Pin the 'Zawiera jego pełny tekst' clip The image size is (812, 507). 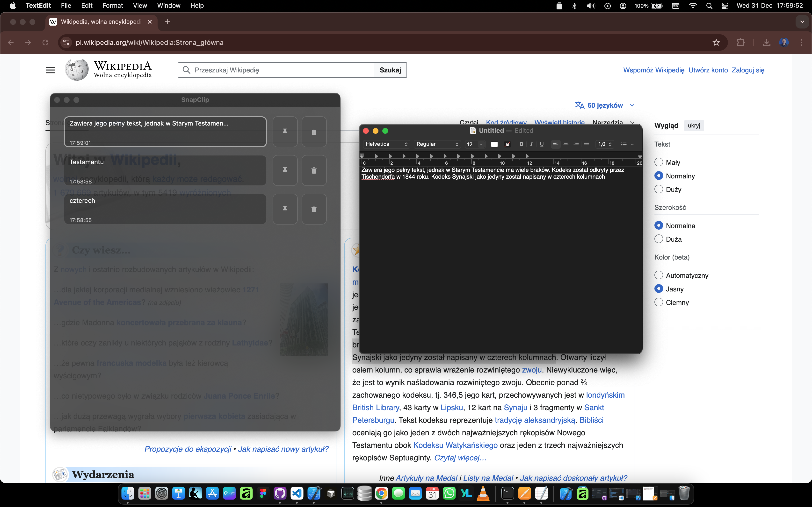[285, 132]
